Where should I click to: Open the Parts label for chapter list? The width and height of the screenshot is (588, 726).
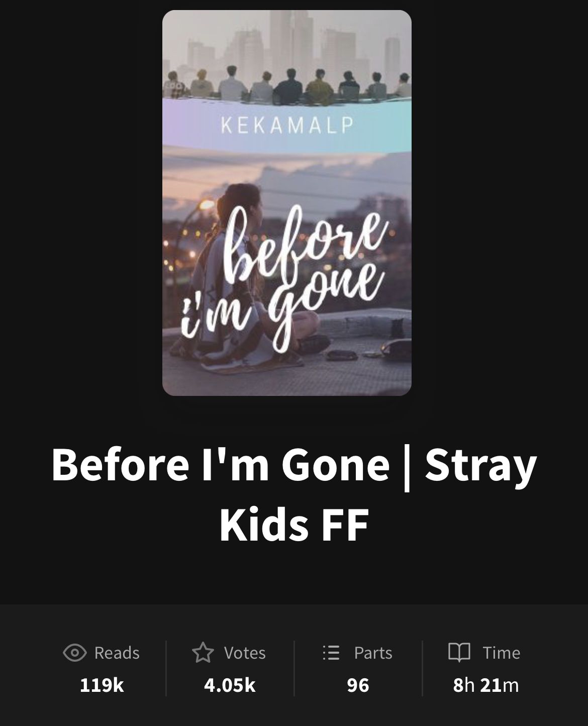(x=373, y=653)
